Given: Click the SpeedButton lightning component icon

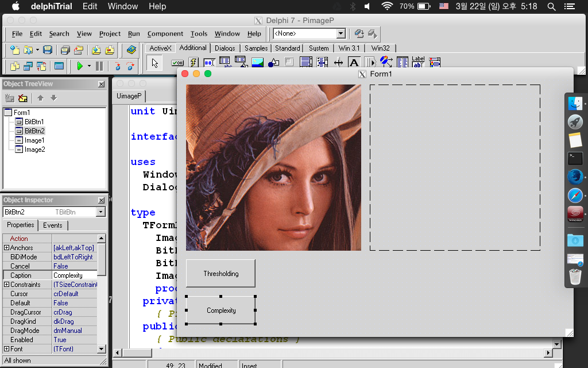Looking at the screenshot, I should pos(194,63).
